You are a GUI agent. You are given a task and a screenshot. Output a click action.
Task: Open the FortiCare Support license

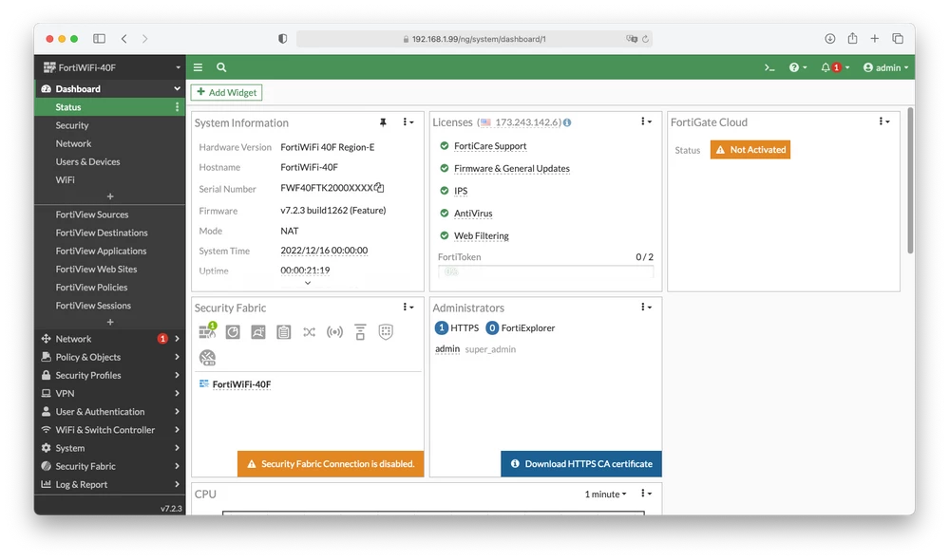point(490,146)
